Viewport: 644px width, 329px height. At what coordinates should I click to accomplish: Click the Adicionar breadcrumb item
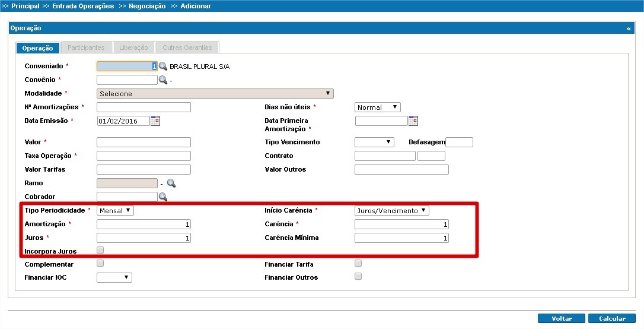[196, 6]
